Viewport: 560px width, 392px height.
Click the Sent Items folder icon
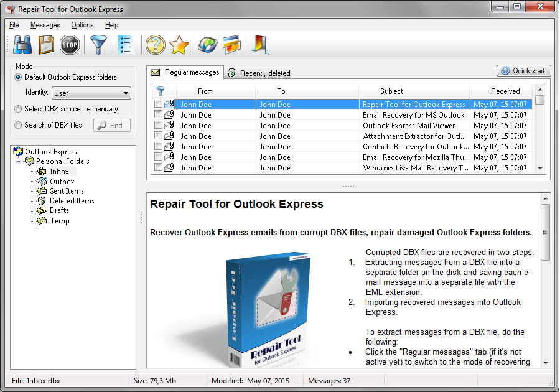coord(42,191)
